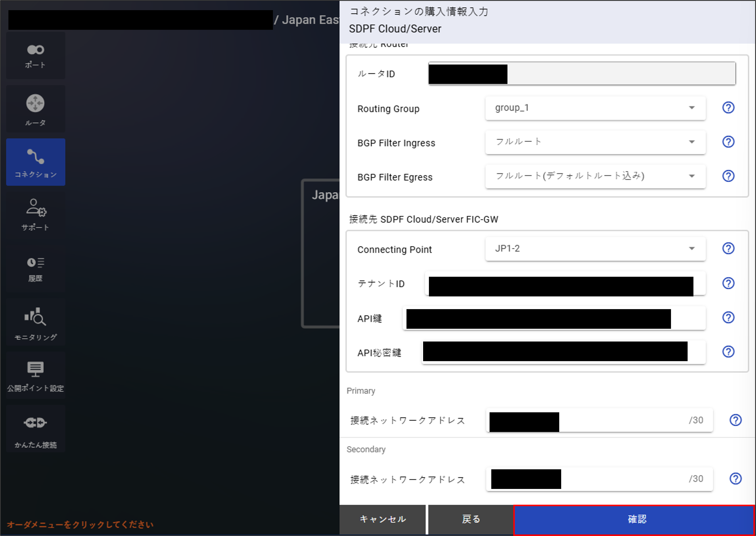Open the BGP Filter Egress dropdown
Viewport: 756px width, 536px height.
[x=595, y=177]
